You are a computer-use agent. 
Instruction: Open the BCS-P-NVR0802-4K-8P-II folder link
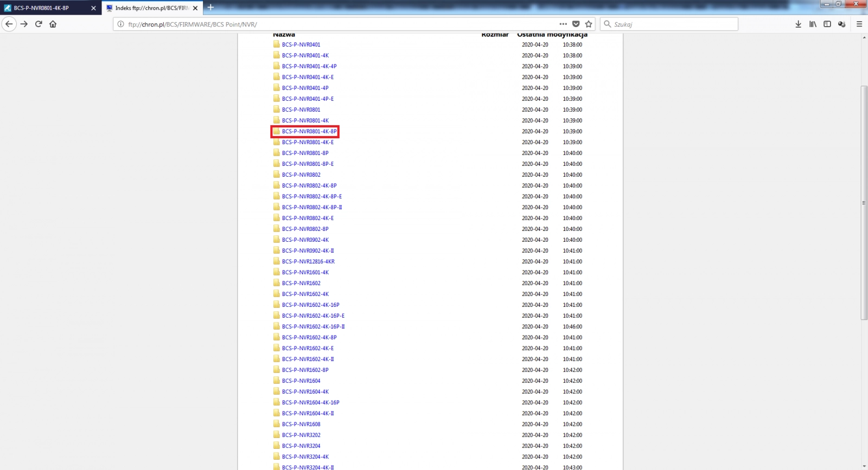click(x=312, y=207)
